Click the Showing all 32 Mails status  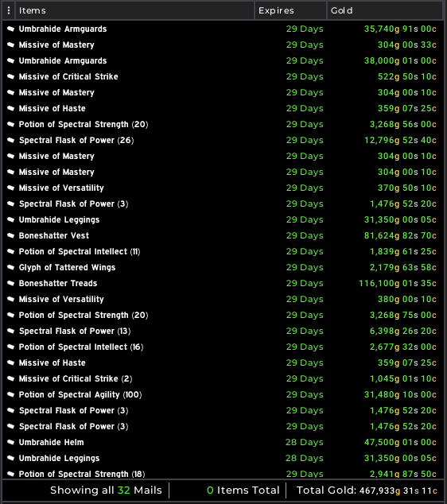pos(106,490)
